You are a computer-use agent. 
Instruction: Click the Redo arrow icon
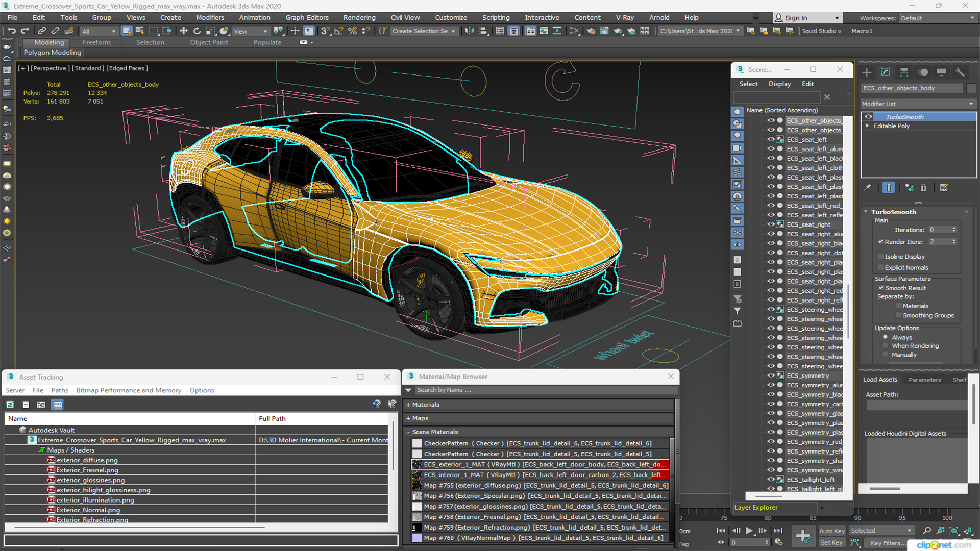click(24, 31)
